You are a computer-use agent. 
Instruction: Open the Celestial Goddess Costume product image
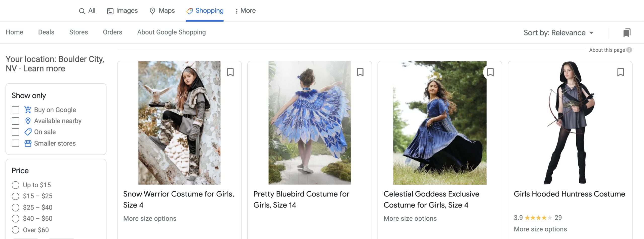(x=440, y=123)
